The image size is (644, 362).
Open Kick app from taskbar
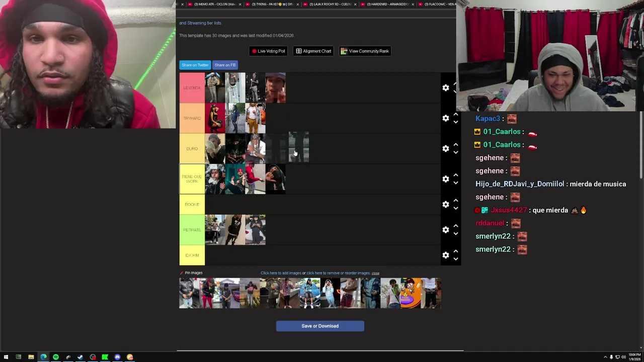tap(105, 357)
